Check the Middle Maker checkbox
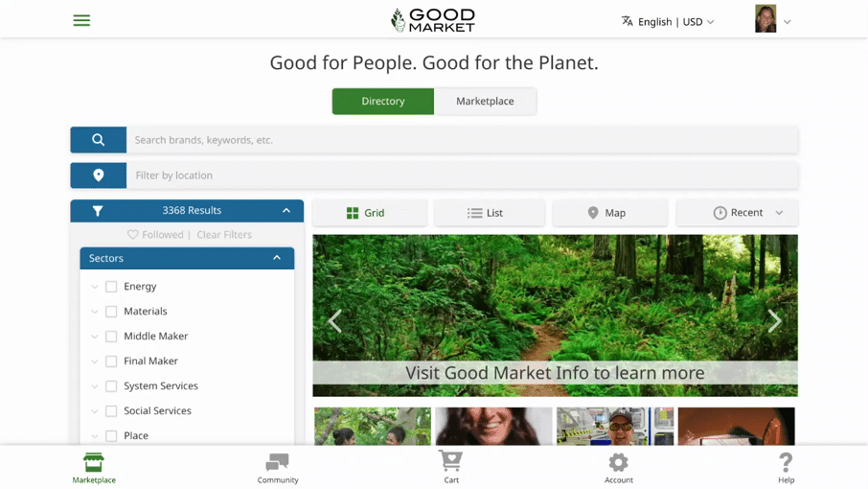This screenshot has height=489, width=868. (x=111, y=337)
